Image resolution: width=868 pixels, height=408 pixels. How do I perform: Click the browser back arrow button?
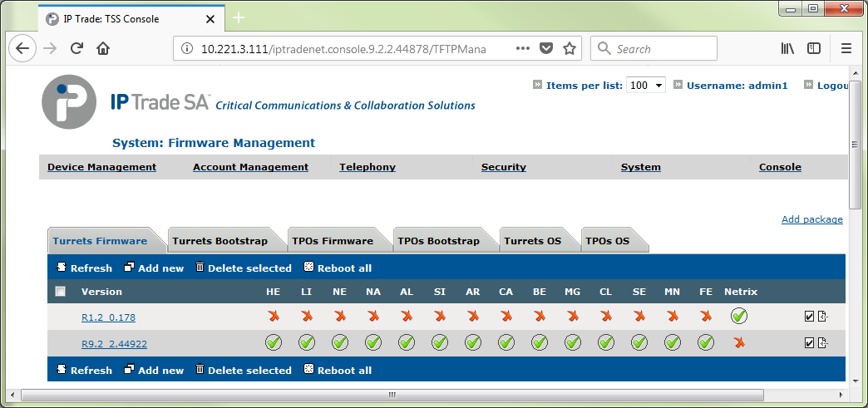pyautogui.click(x=22, y=49)
